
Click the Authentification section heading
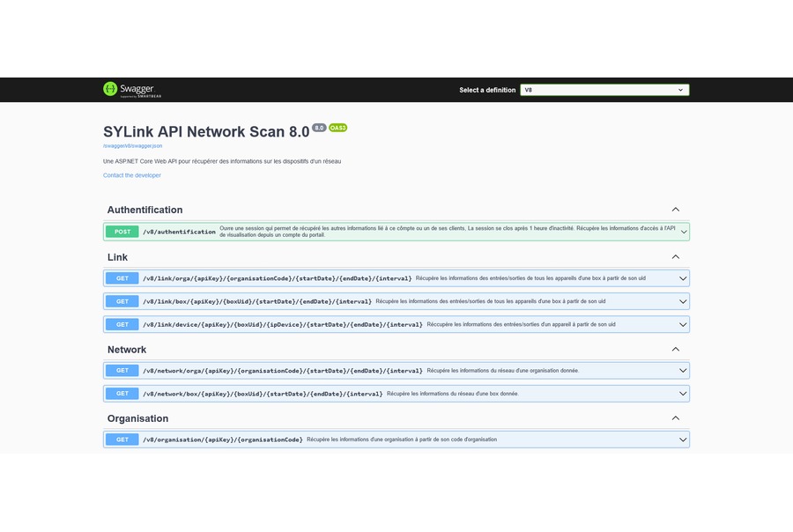coord(145,210)
